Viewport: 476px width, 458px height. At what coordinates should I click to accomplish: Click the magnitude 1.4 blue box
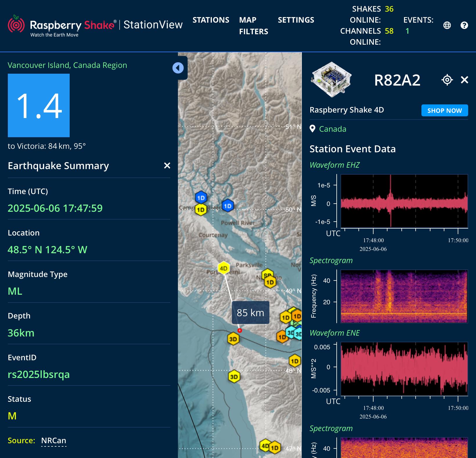pos(39,105)
